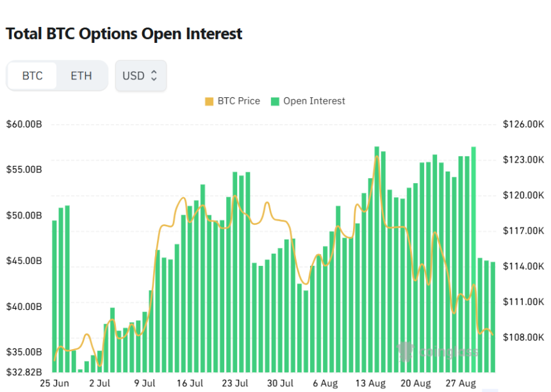Click the coinglass watermark text
Screen dimensions: 551x392
448,352
